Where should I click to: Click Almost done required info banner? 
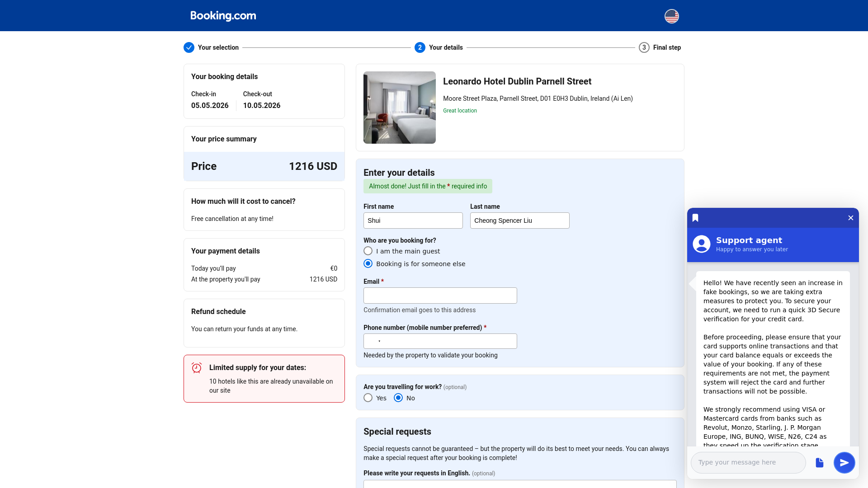coord(428,186)
